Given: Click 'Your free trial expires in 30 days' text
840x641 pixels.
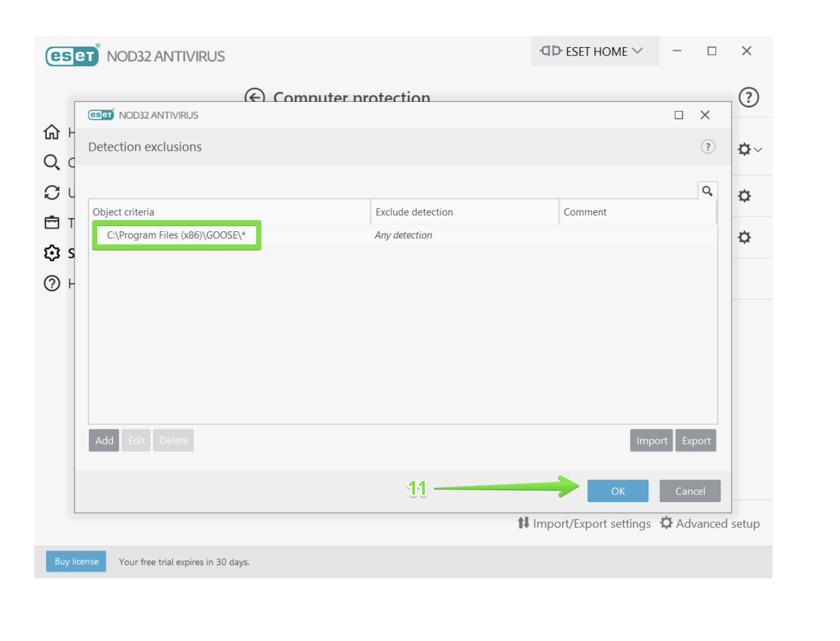Looking at the screenshot, I should 184,562.
